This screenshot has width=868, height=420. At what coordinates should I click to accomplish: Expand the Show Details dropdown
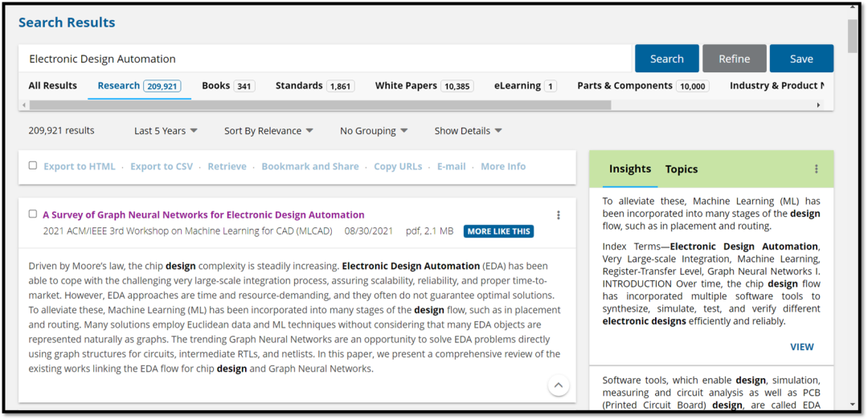coord(468,131)
